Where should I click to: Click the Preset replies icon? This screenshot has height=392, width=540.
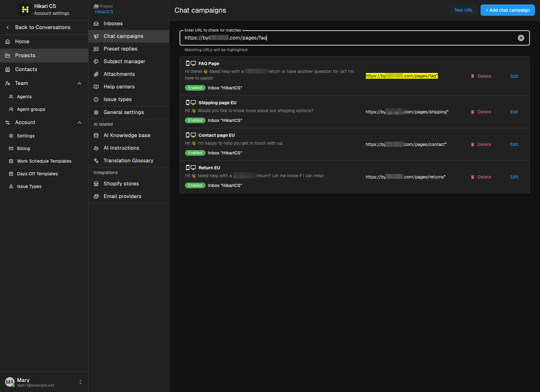point(96,49)
